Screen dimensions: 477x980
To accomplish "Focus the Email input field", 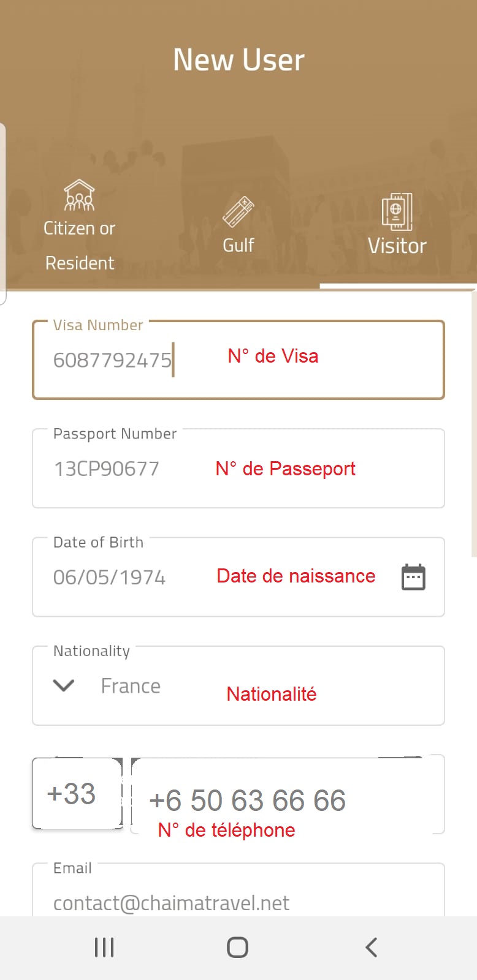I will point(238,891).
